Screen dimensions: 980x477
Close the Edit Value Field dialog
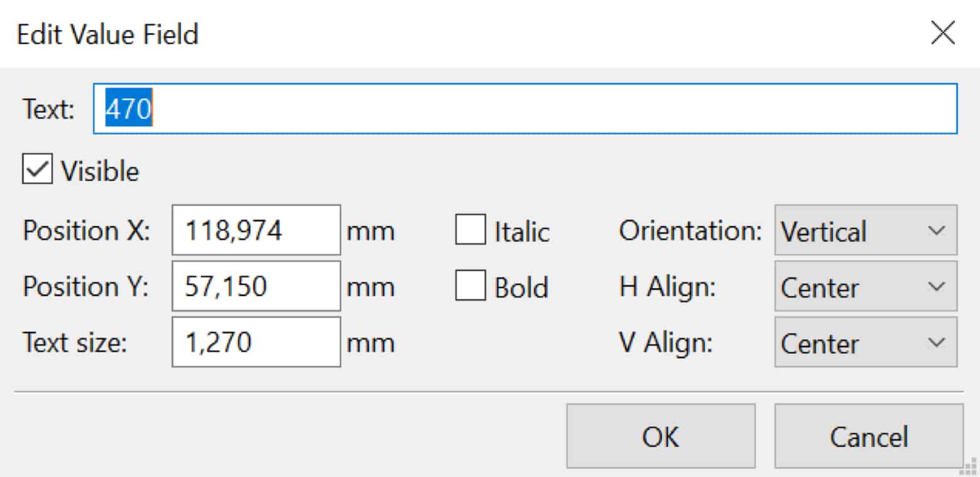pyautogui.click(x=942, y=33)
